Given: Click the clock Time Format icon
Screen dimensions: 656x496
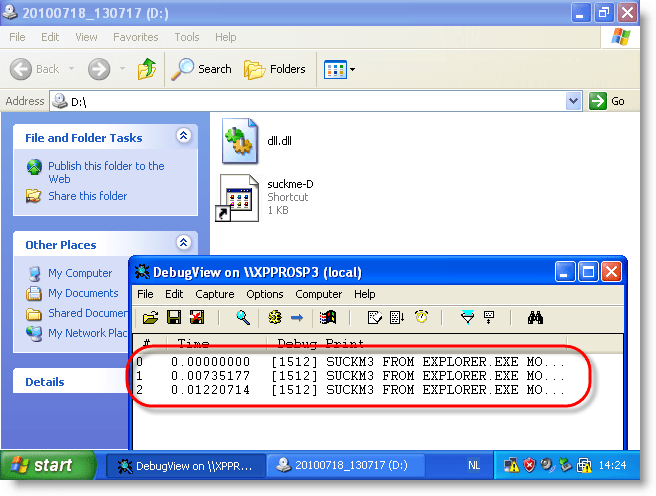Looking at the screenshot, I should [x=422, y=318].
